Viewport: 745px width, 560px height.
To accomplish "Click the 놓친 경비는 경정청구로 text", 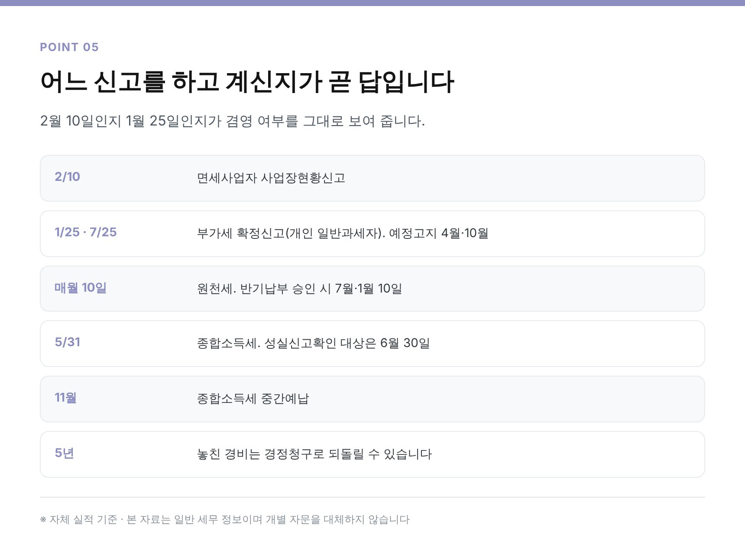I will tap(314, 454).
